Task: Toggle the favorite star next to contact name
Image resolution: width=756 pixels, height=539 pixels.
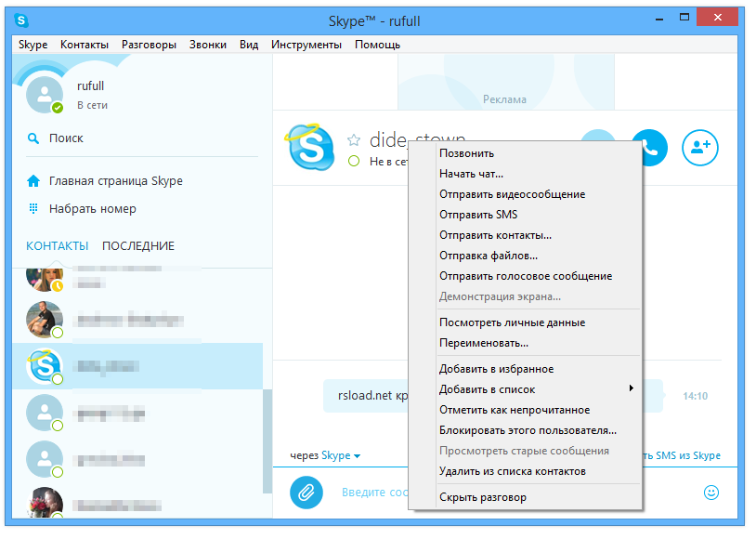Action: coord(354,140)
